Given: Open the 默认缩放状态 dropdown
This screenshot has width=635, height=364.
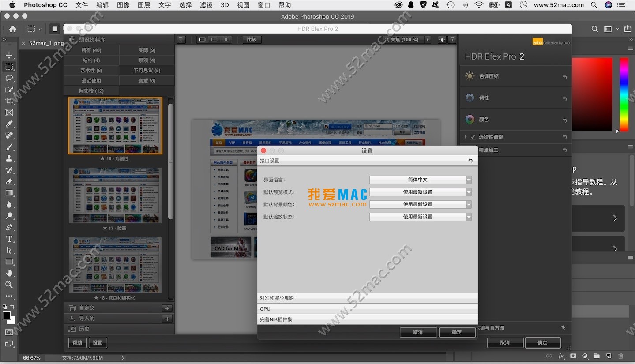Looking at the screenshot, I should [420, 217].
